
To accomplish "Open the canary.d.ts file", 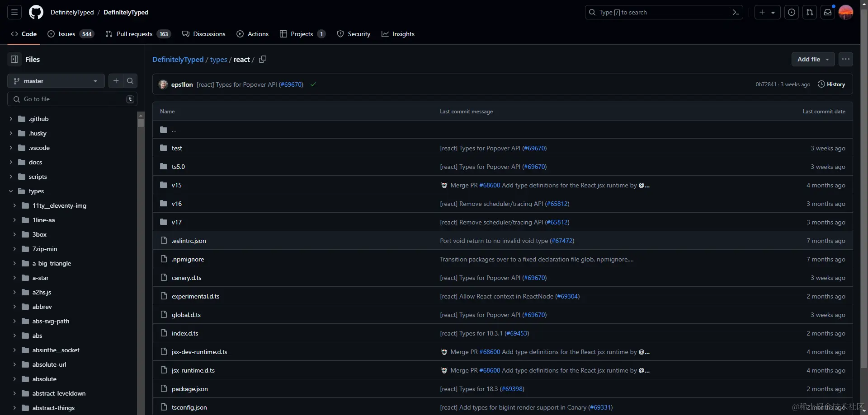I will point(187,278).
